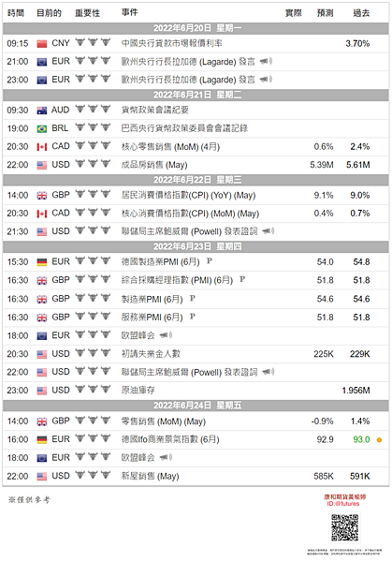Image resolution: width=392 pixels, height=562 pixels.
Task: Click the 2022年6月22日 星期三 date bar
Action: (x=196, y=180)
